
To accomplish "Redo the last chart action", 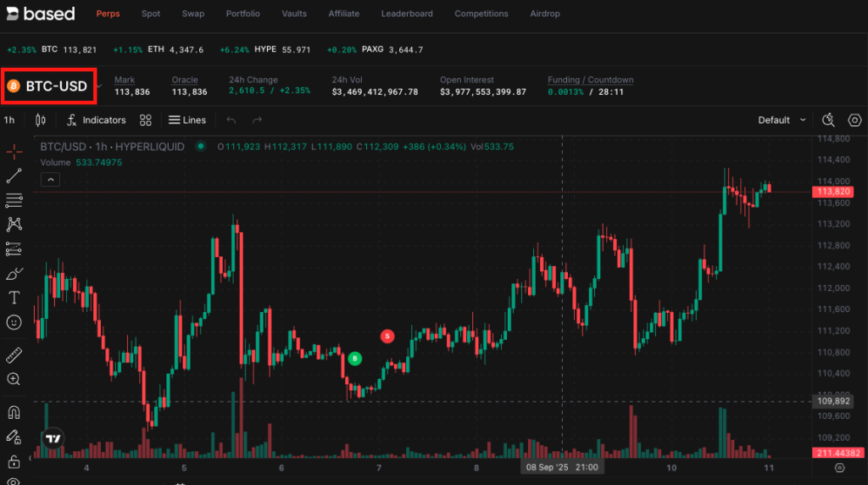I will coord(258,120).
